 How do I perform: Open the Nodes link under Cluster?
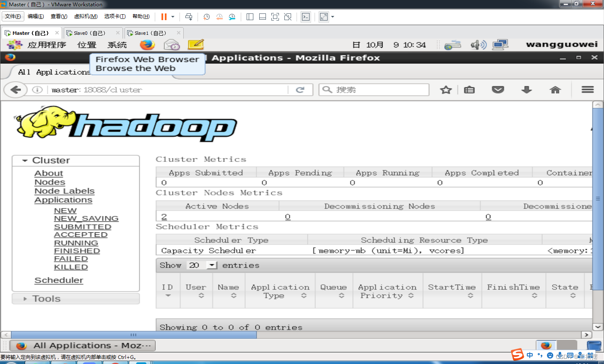(50, 182)
